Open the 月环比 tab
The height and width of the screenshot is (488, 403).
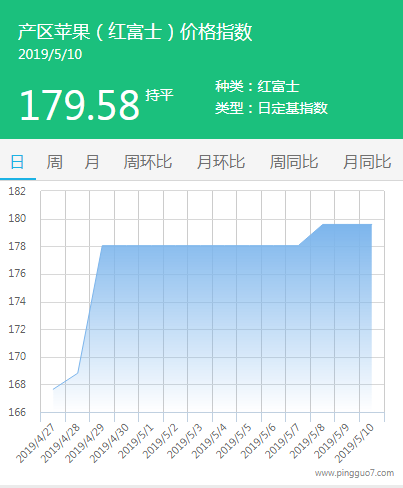[221, 162]
